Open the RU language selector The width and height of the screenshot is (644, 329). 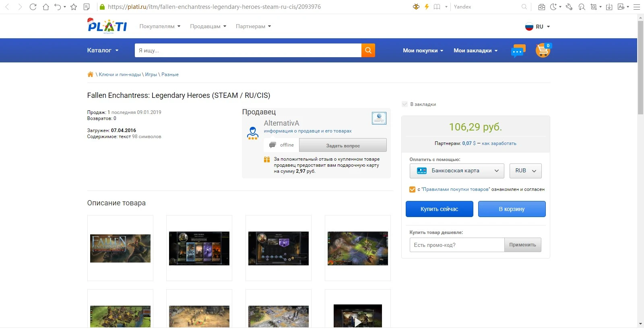[537, 27]
